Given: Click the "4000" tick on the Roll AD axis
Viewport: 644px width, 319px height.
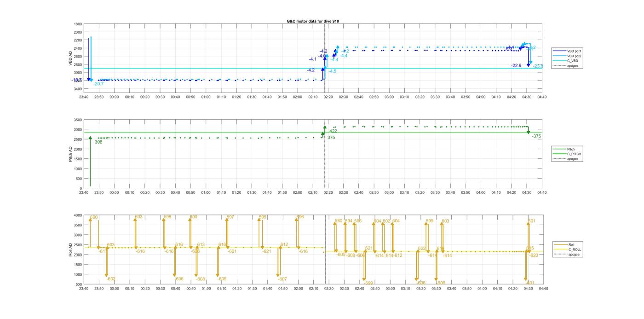Looking at the screenshot, I should 78,215.
